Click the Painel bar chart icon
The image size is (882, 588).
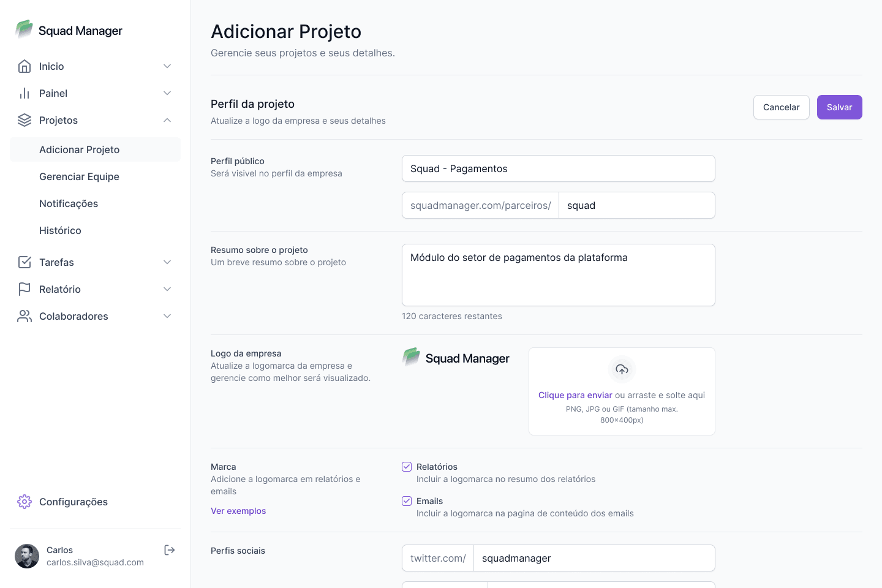[x=24, y=93]
